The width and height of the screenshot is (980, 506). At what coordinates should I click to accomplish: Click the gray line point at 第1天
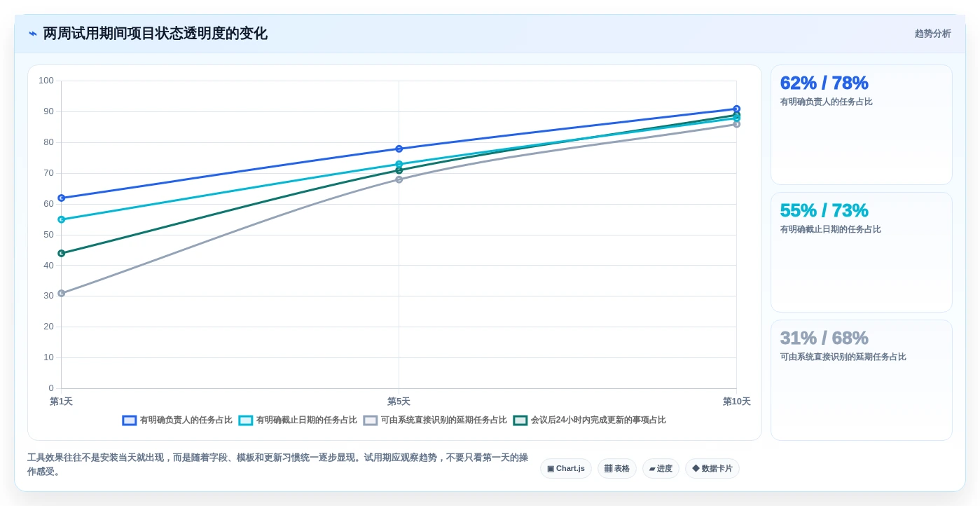(61, 293)
